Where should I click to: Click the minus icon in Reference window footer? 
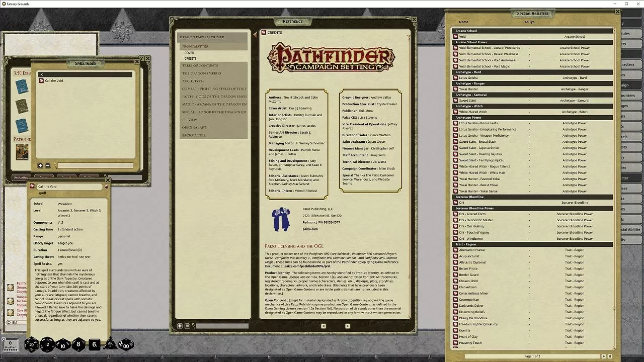187,326
